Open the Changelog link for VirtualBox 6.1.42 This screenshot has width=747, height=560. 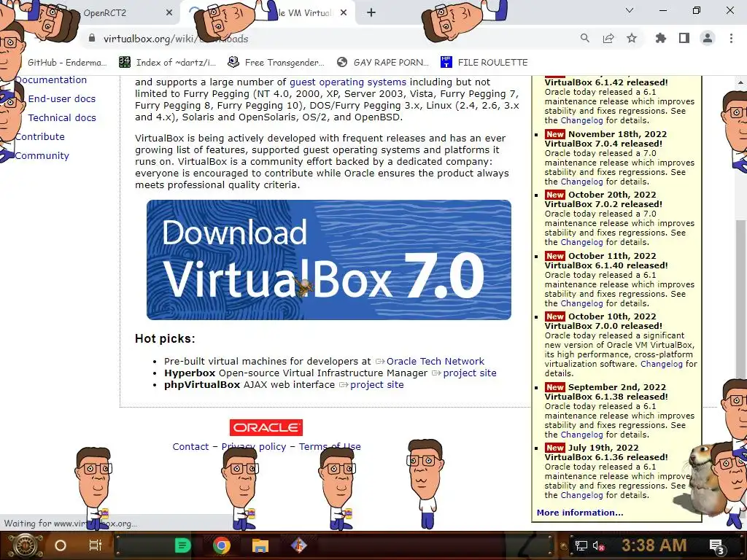pos(581,120)
